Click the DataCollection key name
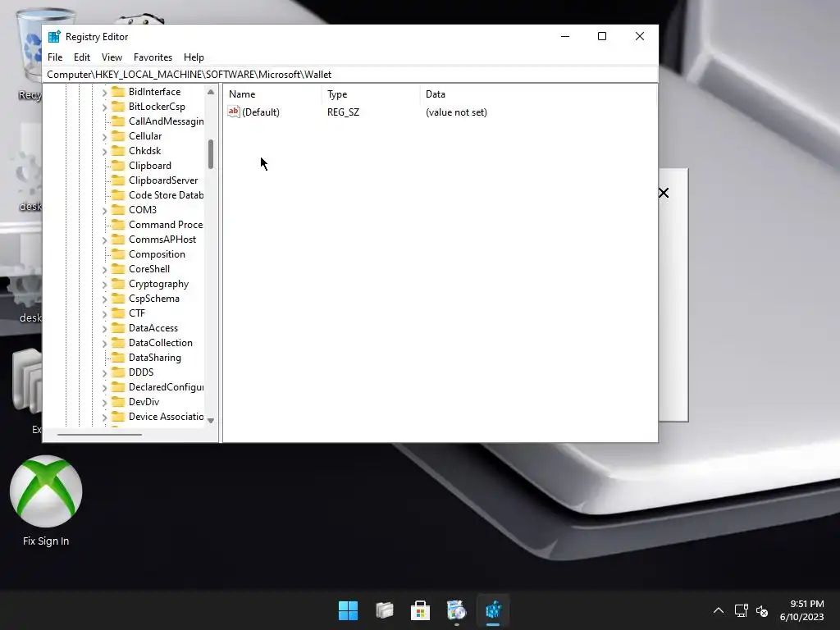This screenshot has width=840, height=630. point(160,343)
